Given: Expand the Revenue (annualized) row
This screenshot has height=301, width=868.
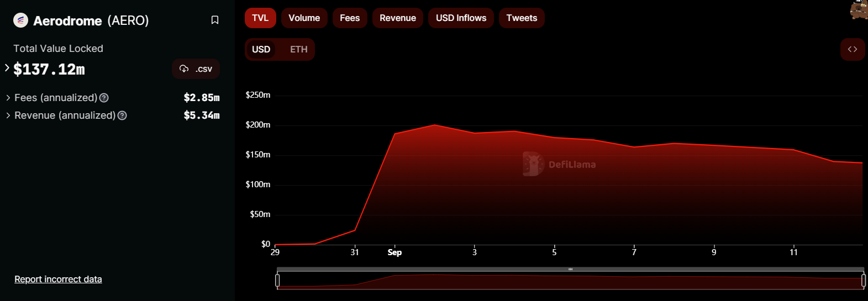Looking at the screenshot, I should click(8, 115).
